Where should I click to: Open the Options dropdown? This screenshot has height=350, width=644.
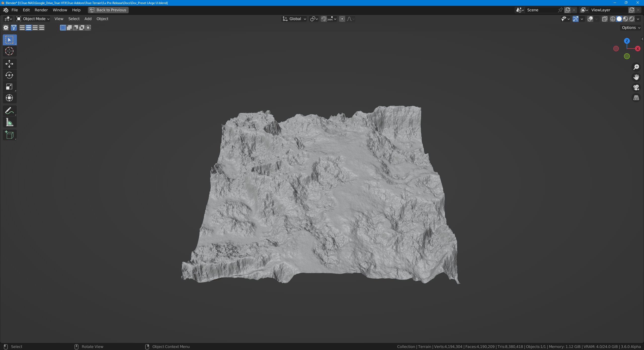click(x=631, y=28)
